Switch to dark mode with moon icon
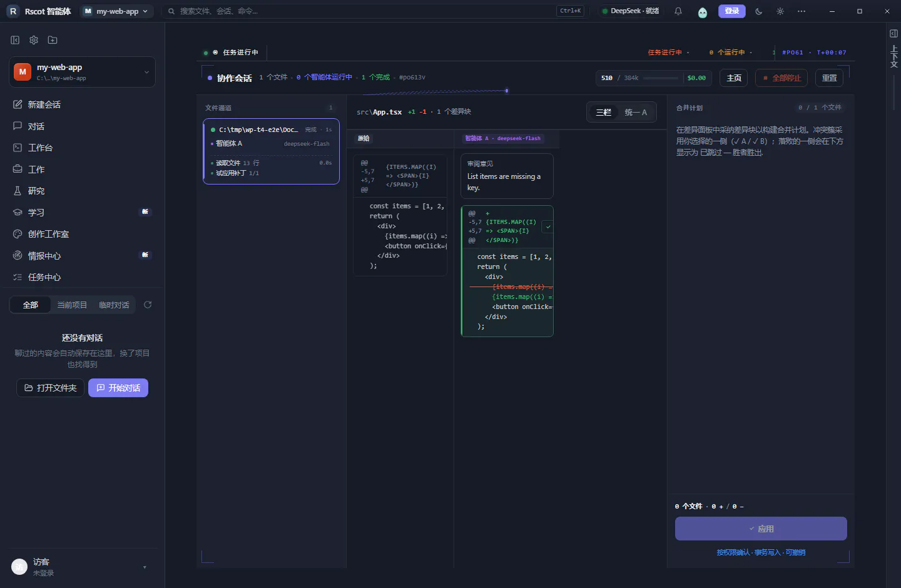Viewport: 901px width, 588px height. 759,11
